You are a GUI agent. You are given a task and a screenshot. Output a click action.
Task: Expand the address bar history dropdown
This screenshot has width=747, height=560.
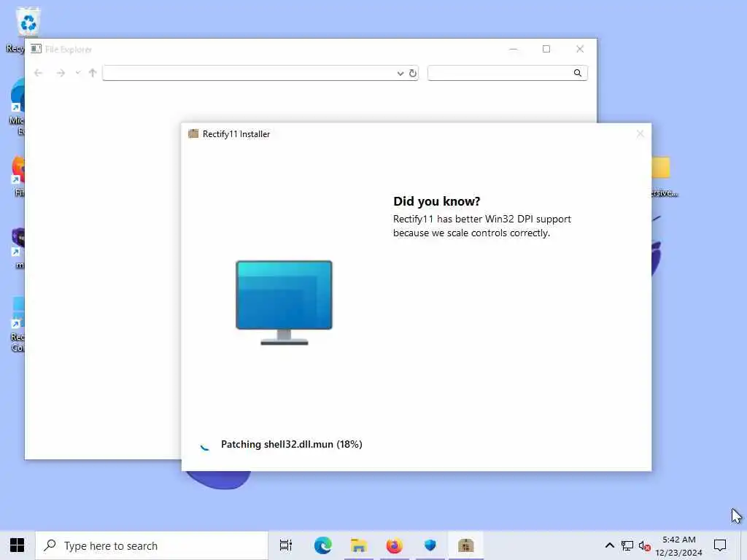pyautogui.click(x=400, y=73)
